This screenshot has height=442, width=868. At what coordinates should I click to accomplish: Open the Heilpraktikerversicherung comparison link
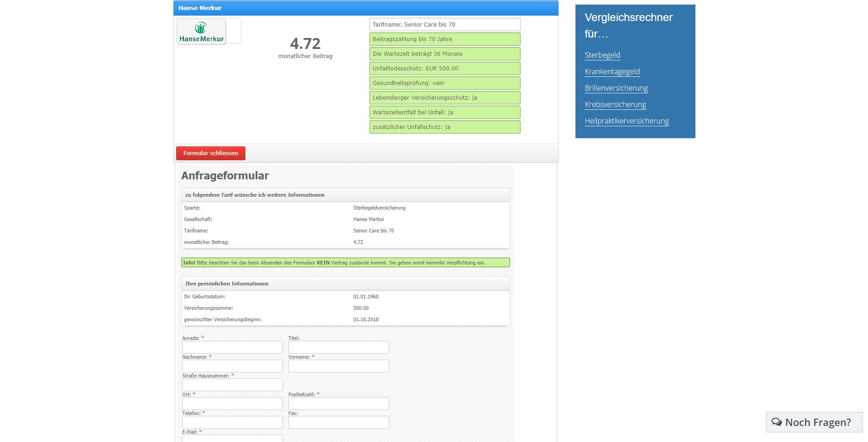627,121
